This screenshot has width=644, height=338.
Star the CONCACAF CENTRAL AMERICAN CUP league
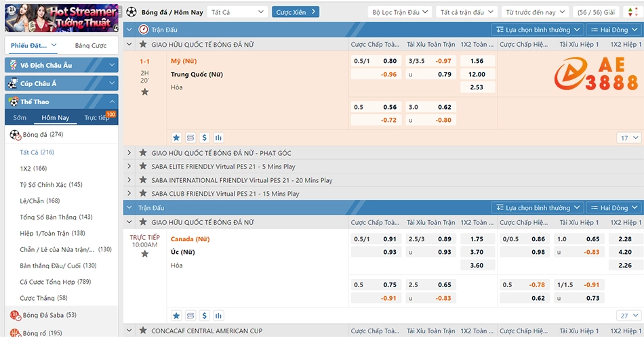click(x=143, y=331)
